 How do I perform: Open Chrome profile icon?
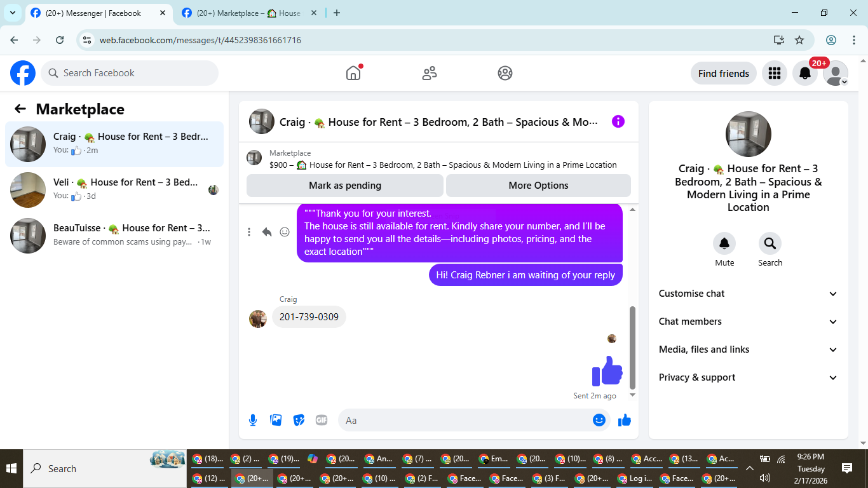coord(831,40)
